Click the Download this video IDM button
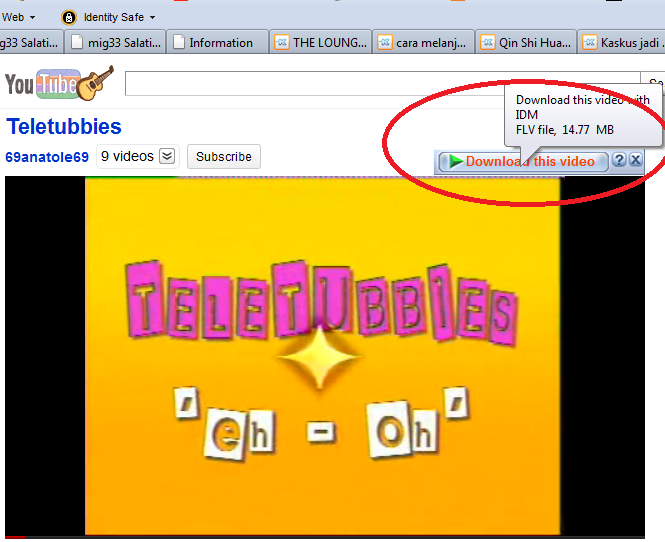 (523, 162)
